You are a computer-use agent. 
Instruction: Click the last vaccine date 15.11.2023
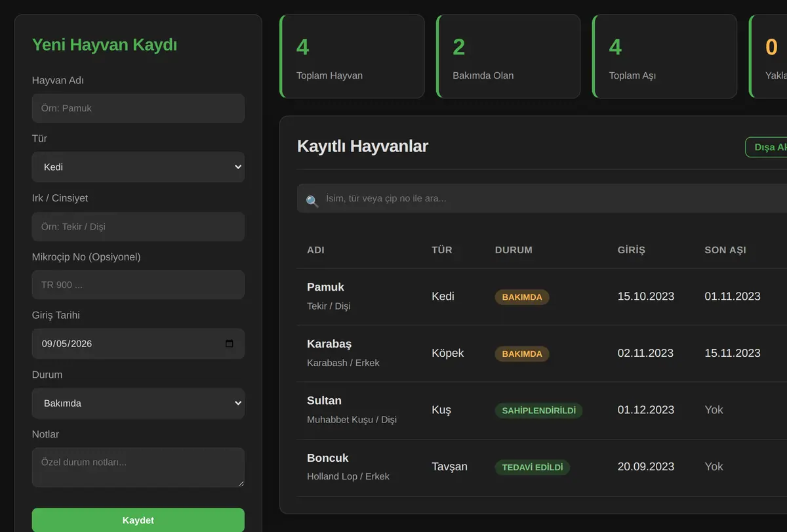coord(733,354)
